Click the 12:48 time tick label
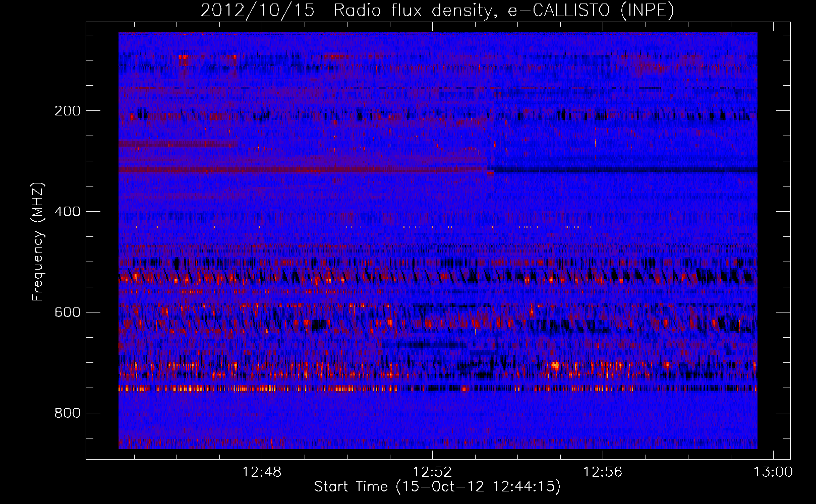 coord(262,472)
